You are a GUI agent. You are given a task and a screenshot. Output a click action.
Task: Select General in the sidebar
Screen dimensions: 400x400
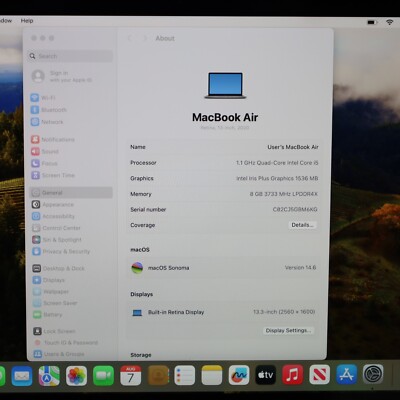tap(71, 193)
